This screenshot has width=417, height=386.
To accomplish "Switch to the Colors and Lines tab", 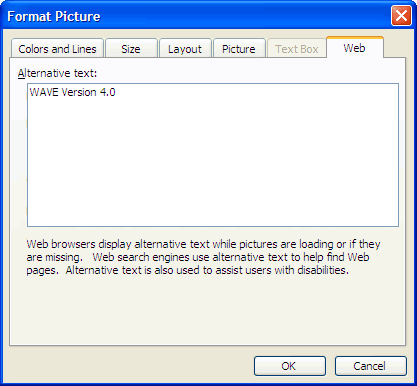I will pos(57,49).
